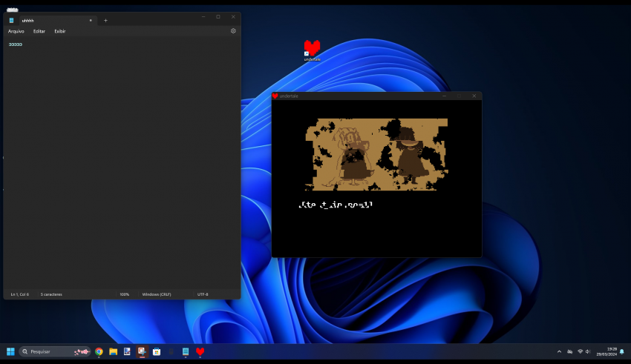Open the notification bell icon
Image resolution: width=631 pixels, height=364 pixels.
click(x=622, y=351)
